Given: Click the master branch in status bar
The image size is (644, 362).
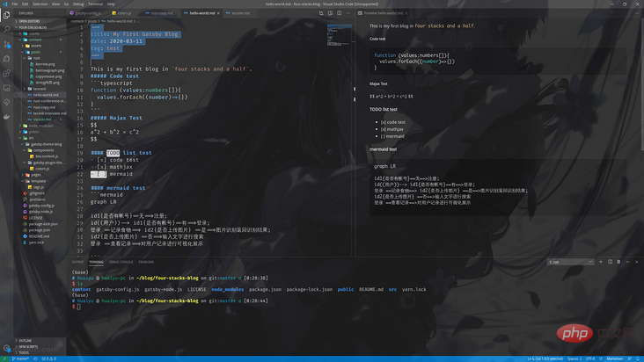Looking at the screenshot, I should (x=20, y=358).
